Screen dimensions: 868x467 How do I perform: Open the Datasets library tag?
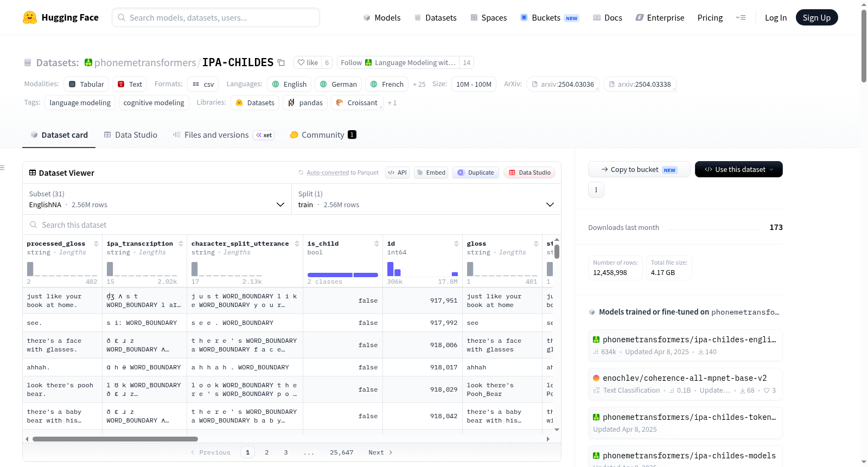tap(255, 103)
